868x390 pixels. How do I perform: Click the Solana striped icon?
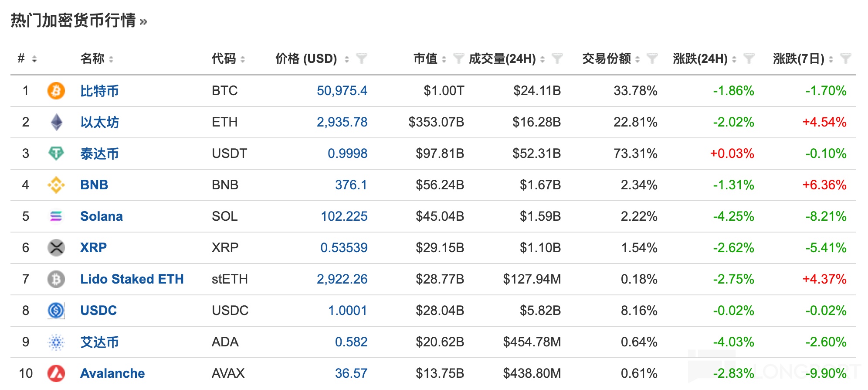(x=56, y=216)
